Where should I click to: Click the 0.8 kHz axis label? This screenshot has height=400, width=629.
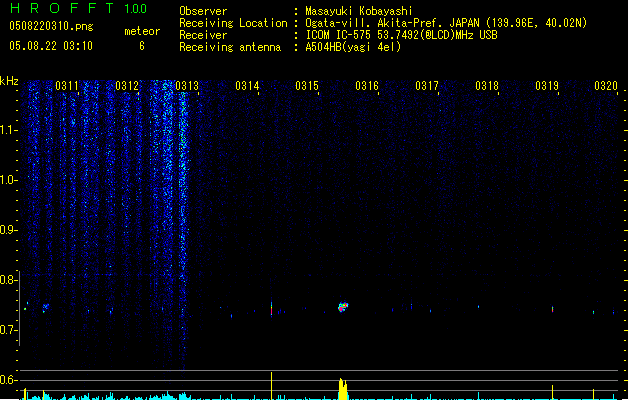click(x=8, y=280)
